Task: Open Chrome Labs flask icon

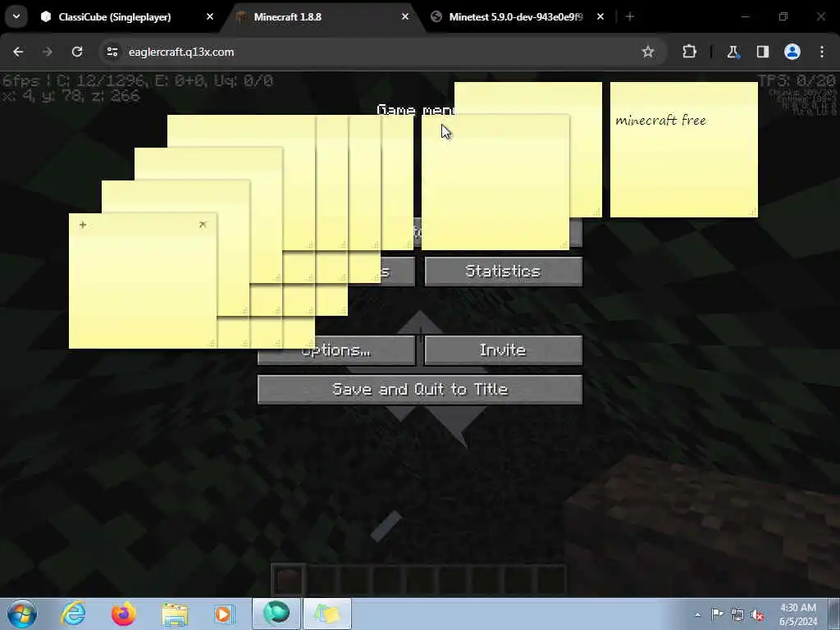Action: 733,52
